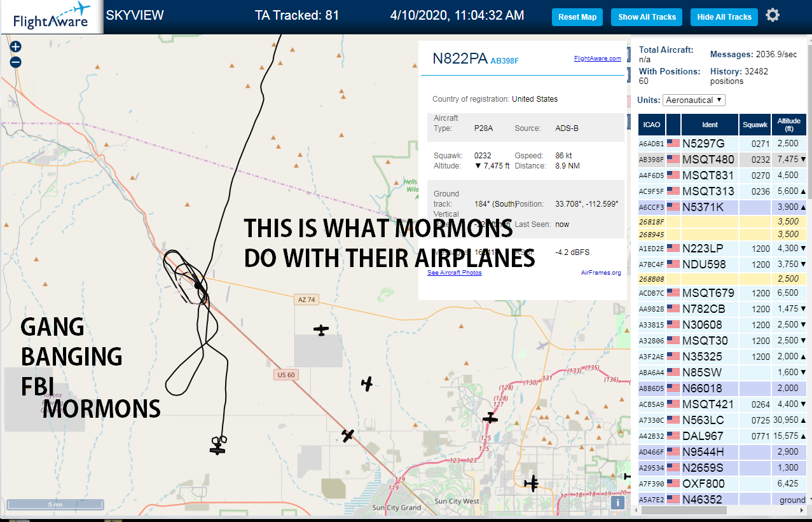Viewport: 812px width, 522px height.
Task: Click the Hide All Tracks button
Action: 724,17
